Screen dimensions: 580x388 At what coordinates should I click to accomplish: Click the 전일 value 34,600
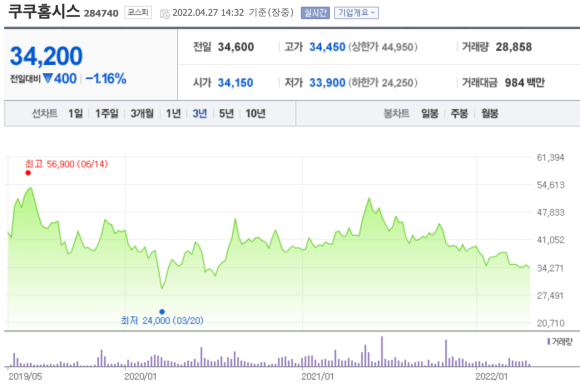[x=236, y=47]
